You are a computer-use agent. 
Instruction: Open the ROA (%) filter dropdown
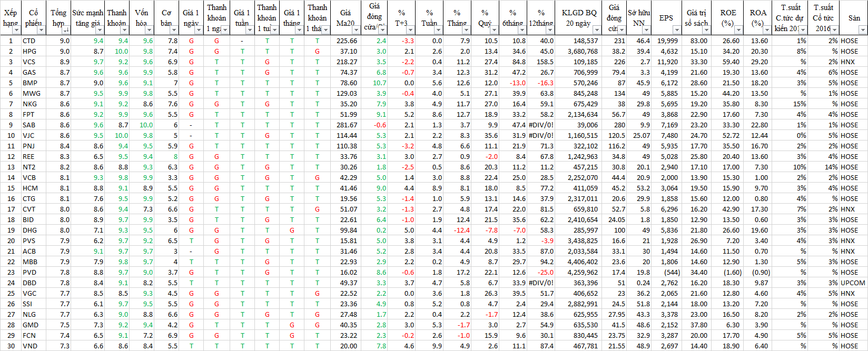click(767, 30)
